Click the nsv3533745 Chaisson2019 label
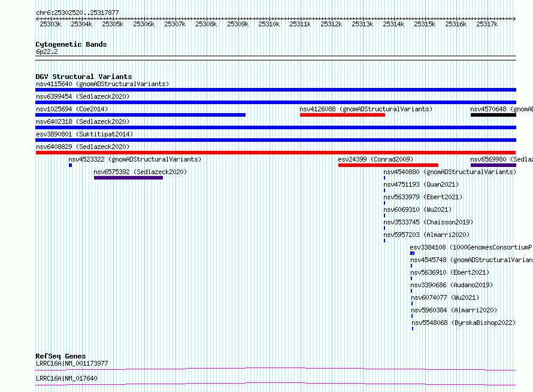The image size is (533, 392). 428,222
